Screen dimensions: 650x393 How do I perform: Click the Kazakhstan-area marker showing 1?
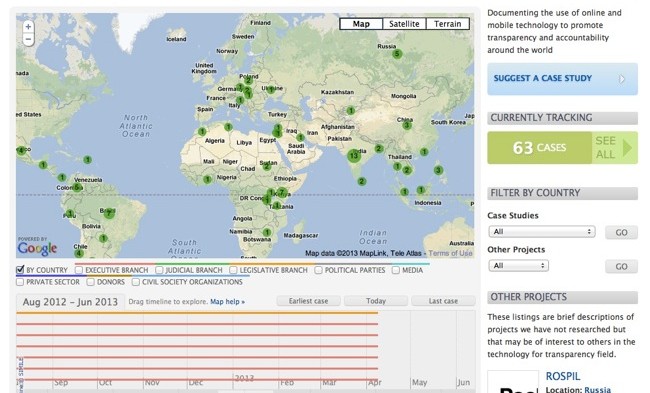point(351,111)
